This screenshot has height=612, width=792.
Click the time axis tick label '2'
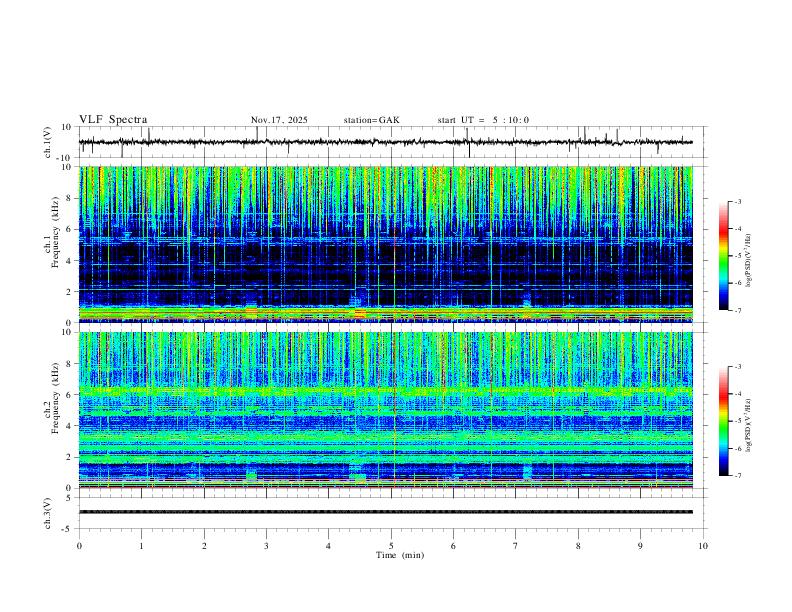point(204,546)
